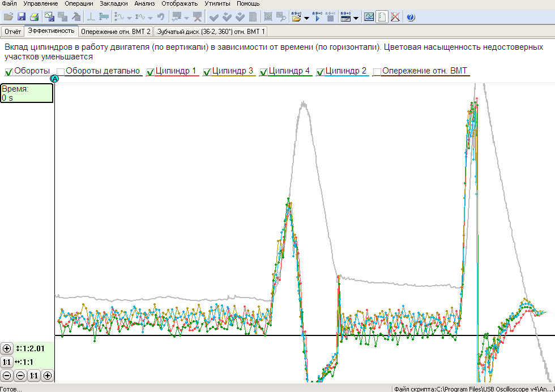Open the dropdown arrow beside the script panel icon

click(356, 18)
